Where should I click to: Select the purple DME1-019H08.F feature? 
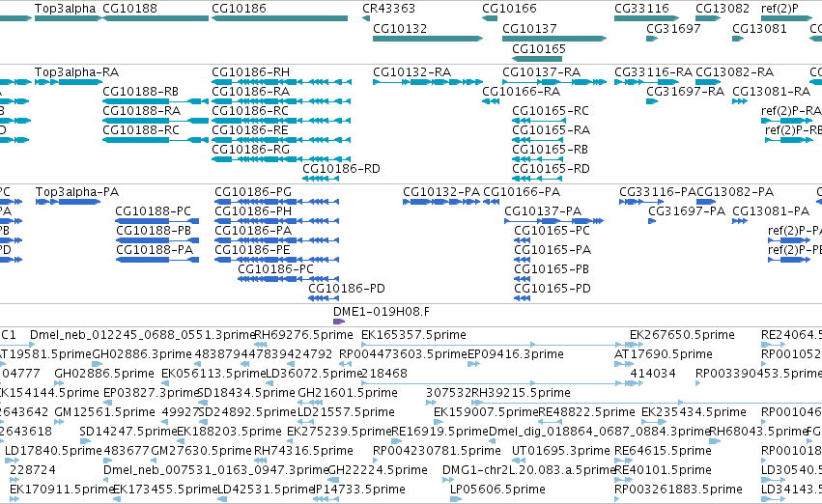point(339,322)
